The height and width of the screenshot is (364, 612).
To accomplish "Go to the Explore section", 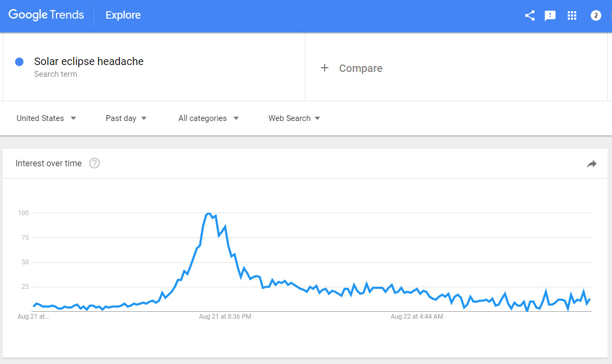I will click(x=123, y=15).
